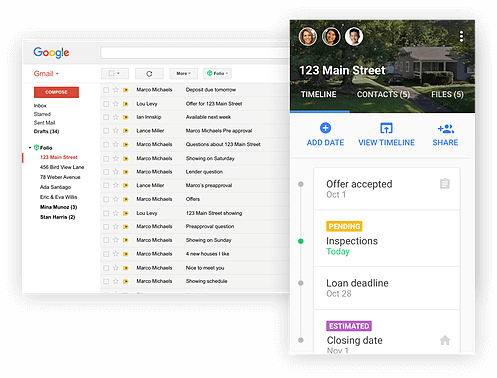Image resolution: width=497 pixels, height=378 pixels.
Task: Click the third contact avatar on Folio panel
Action: tap(354, 36)
